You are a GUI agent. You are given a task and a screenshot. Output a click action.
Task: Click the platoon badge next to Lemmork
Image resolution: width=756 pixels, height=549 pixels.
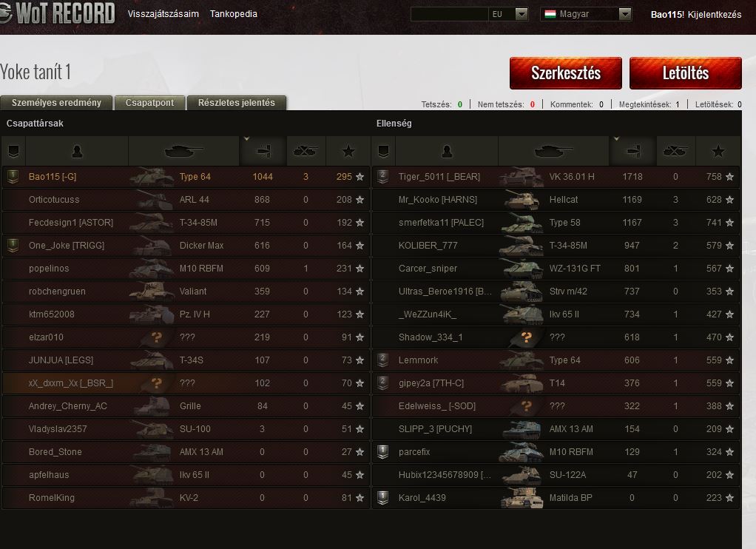(383, 360)
